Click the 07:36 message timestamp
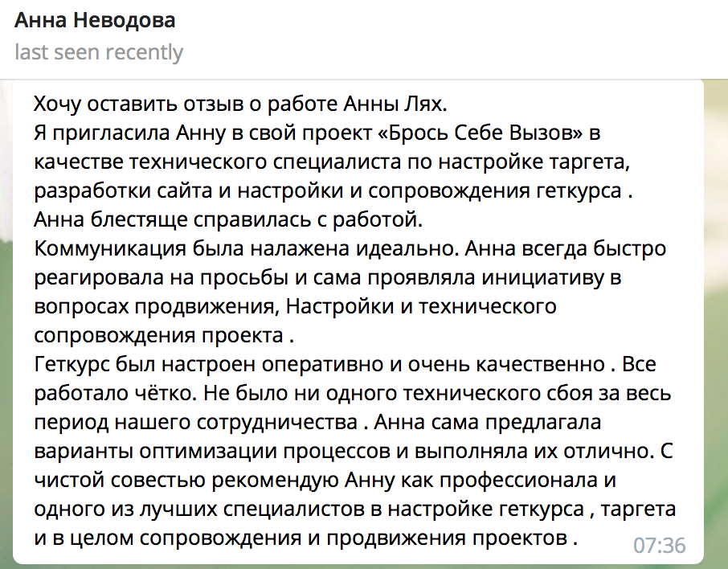The width and height of the screenshot is (728, 569). [x=659, y=546]
